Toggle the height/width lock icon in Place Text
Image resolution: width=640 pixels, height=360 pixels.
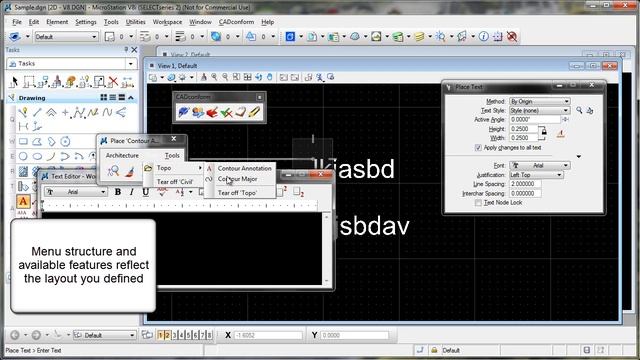click(543, 132)
